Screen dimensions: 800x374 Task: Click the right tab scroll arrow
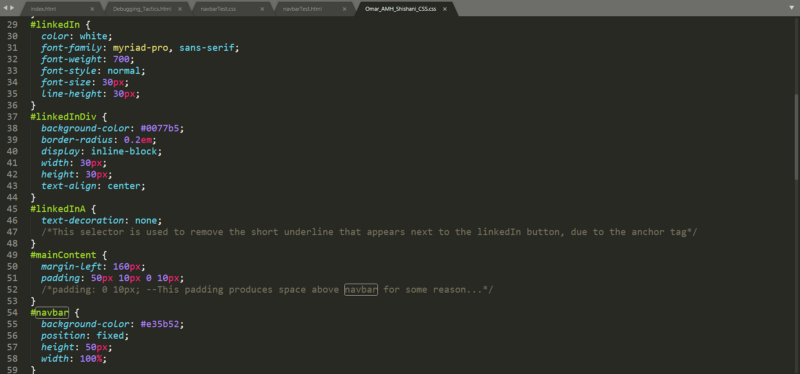tap(11, 8)
